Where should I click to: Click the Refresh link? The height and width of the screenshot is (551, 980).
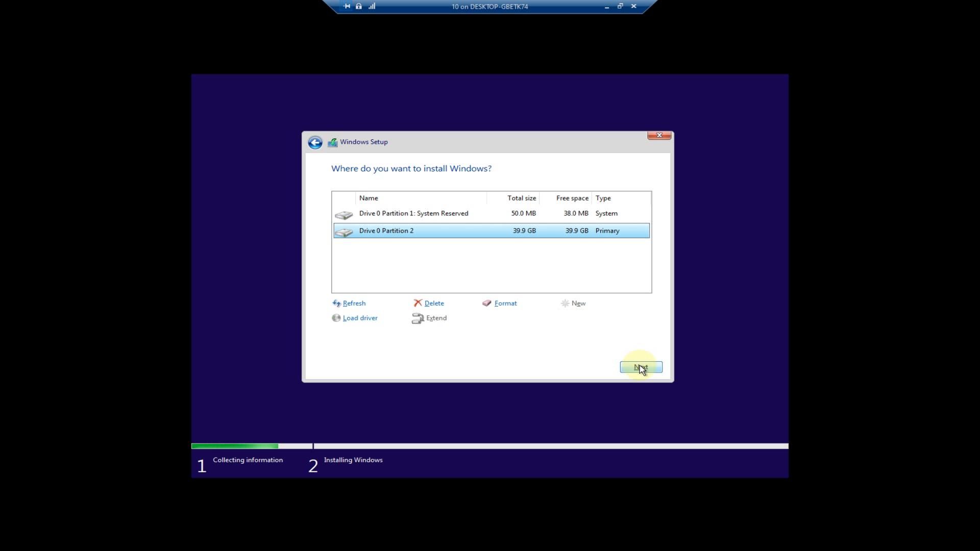(354, 303)
